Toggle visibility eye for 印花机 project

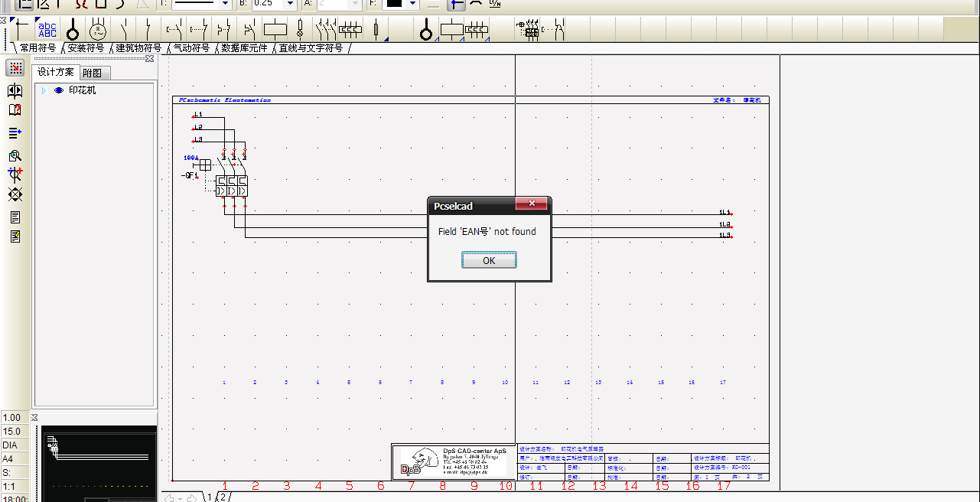pos(59,90)
